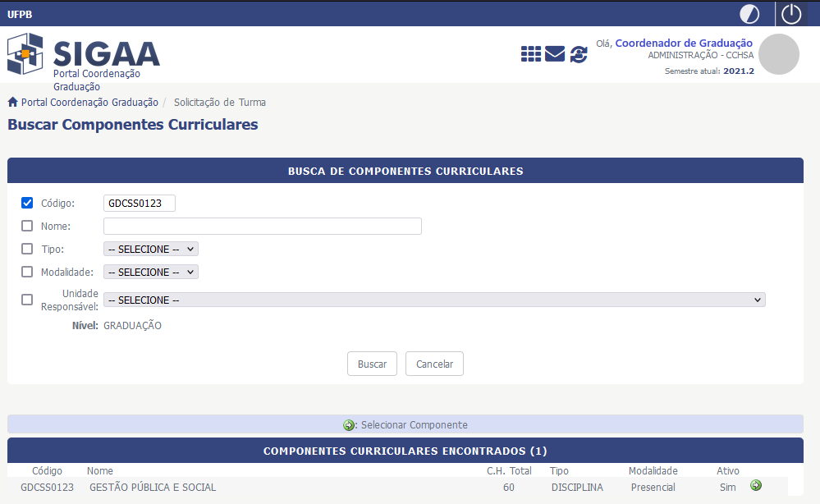
Task: Open the Tipo dropdown
Action: 150,250
